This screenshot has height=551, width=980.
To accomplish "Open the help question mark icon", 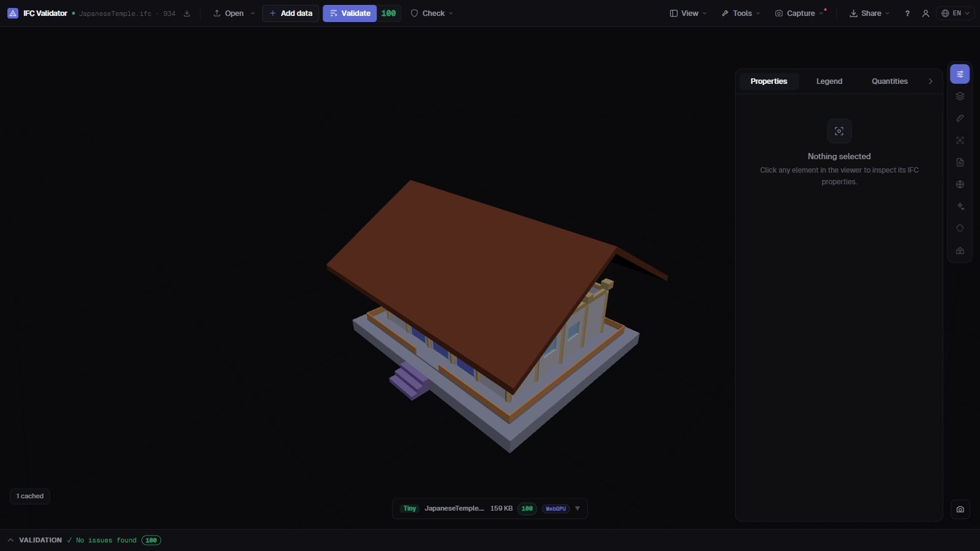I will pyautogui.click(x=907, y=13).
